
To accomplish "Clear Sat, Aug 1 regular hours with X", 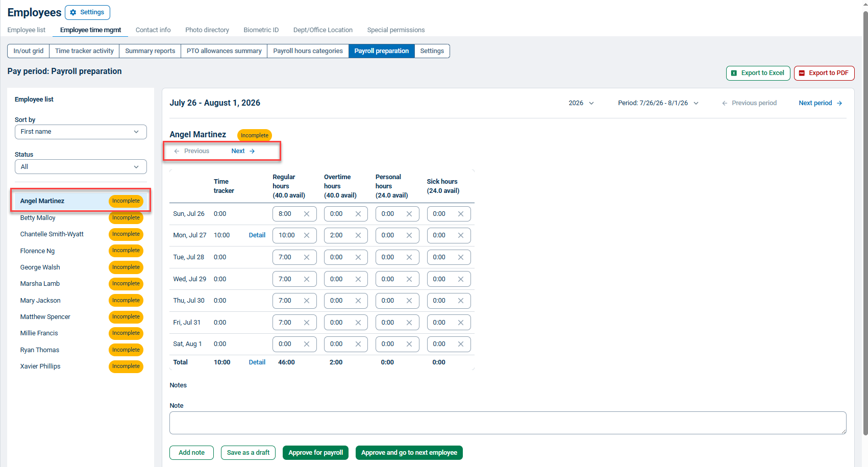I will tap(307, 344).
